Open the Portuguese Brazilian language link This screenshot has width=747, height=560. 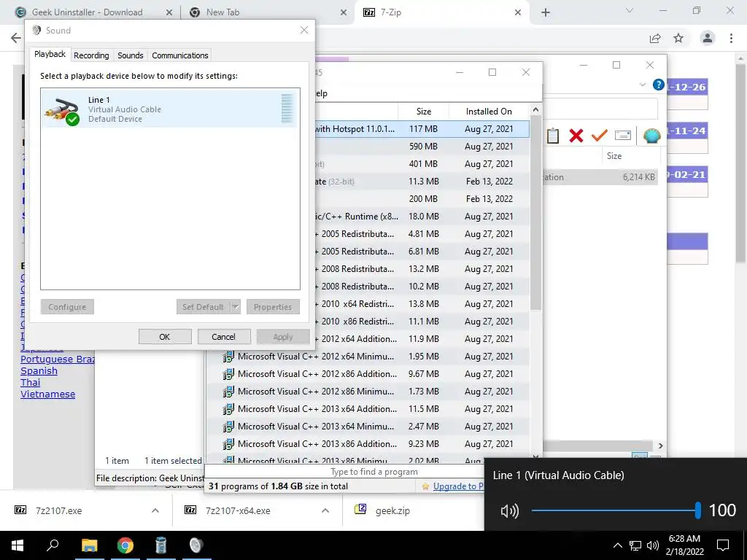[x=58, y=359]
